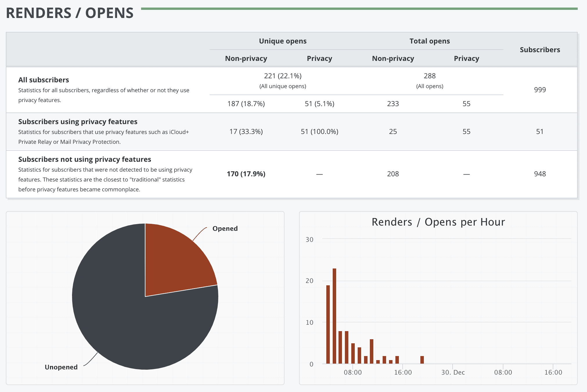
Task: Click the 221 (22.1%) all unique opens value
Action: pyautogui.click(x=282, y=76)
